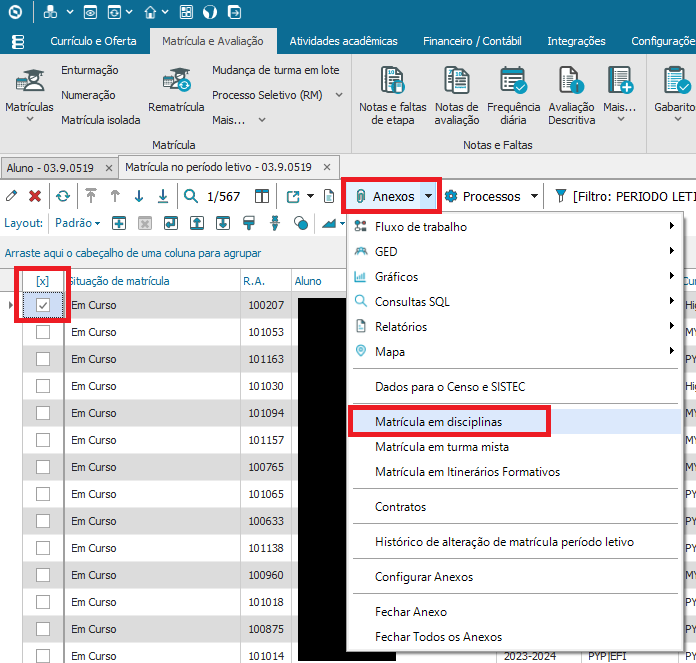Screen dimensions: 696x663
Task: Check the checkbox for R.A. 101030
Action: point(43,386)
